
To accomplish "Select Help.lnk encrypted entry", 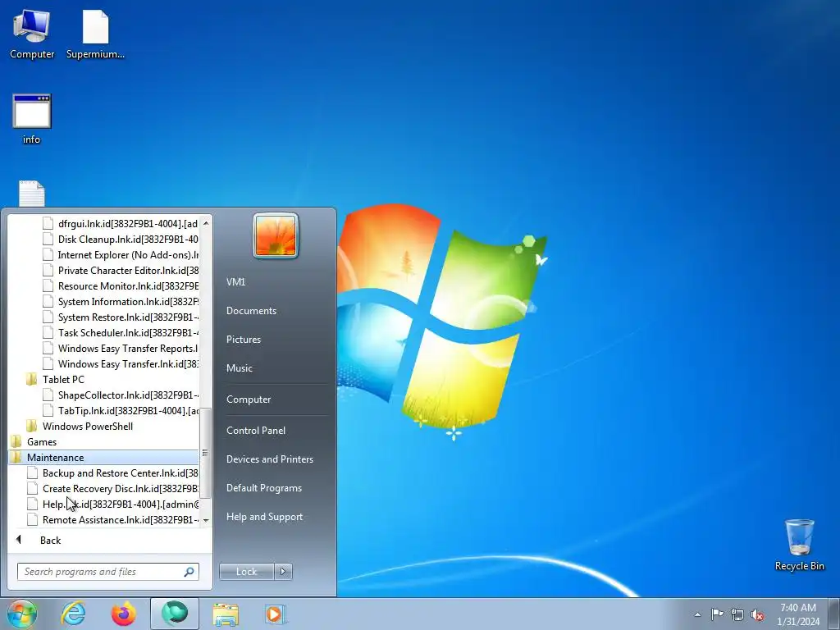I will (x=112, y=504).
